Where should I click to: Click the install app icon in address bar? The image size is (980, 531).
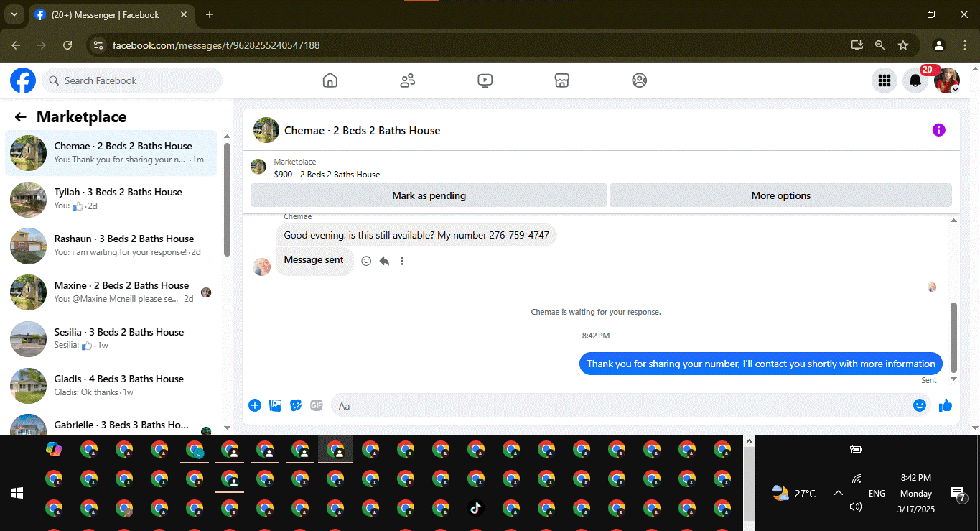857,45
